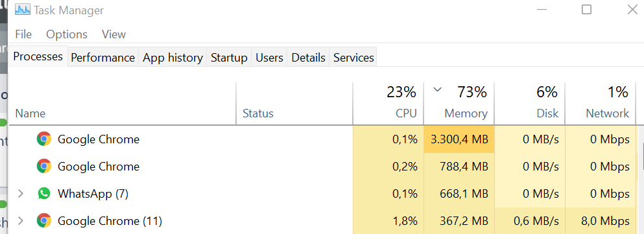Image resolution: width=644 pixels, height=234 pixels.
Task: Switch to the Details tab
Action: [x=308, y=58]
